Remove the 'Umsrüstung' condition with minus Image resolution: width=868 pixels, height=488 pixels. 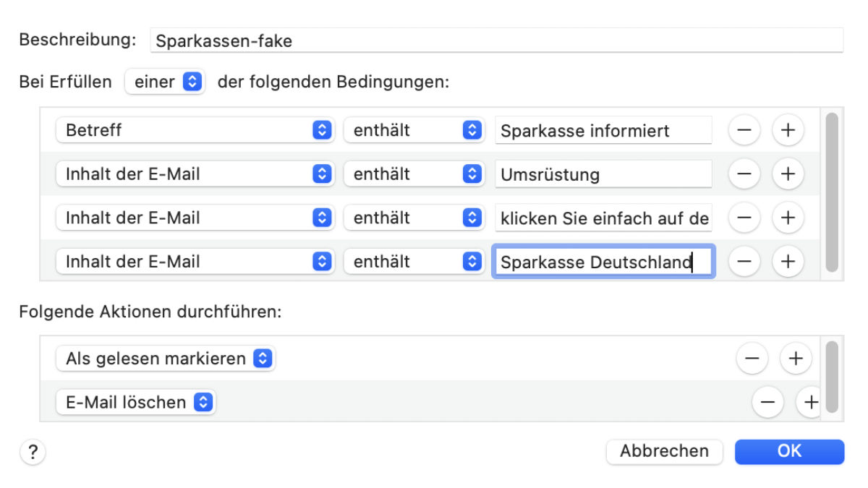point(744,174)
